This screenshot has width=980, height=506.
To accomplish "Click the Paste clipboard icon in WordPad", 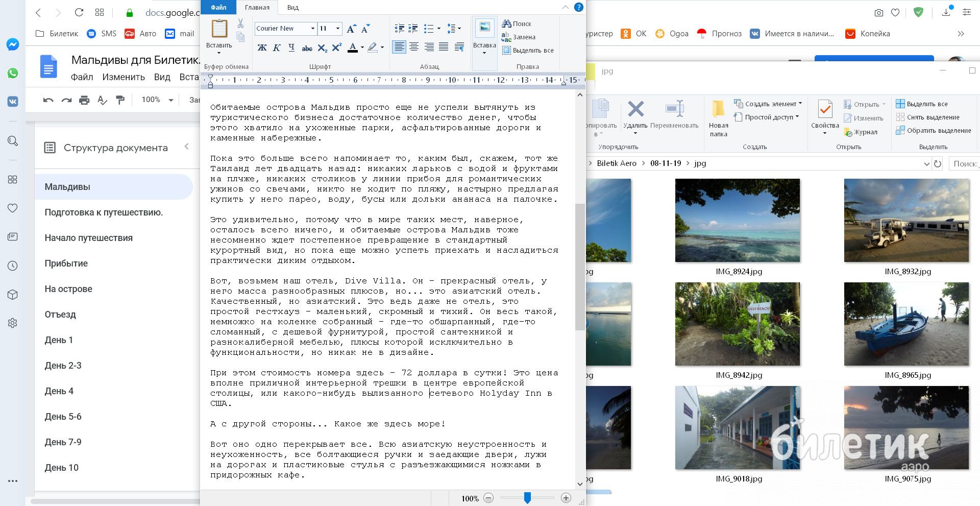I will point(219,29).
